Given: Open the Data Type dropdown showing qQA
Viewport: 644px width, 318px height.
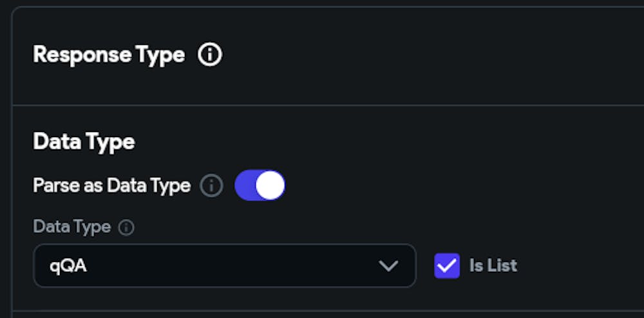Looking at the screenshot, I should 224,265.
